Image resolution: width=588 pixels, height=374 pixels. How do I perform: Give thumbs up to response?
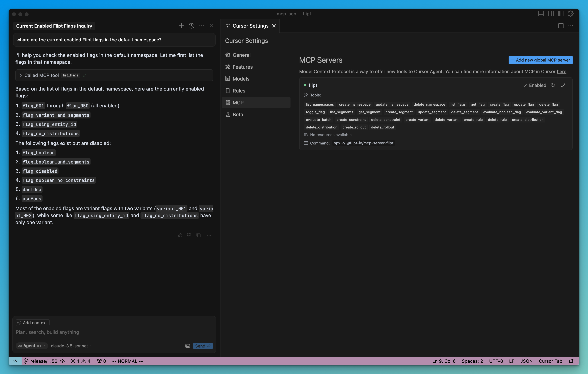[x=180, y=235]
